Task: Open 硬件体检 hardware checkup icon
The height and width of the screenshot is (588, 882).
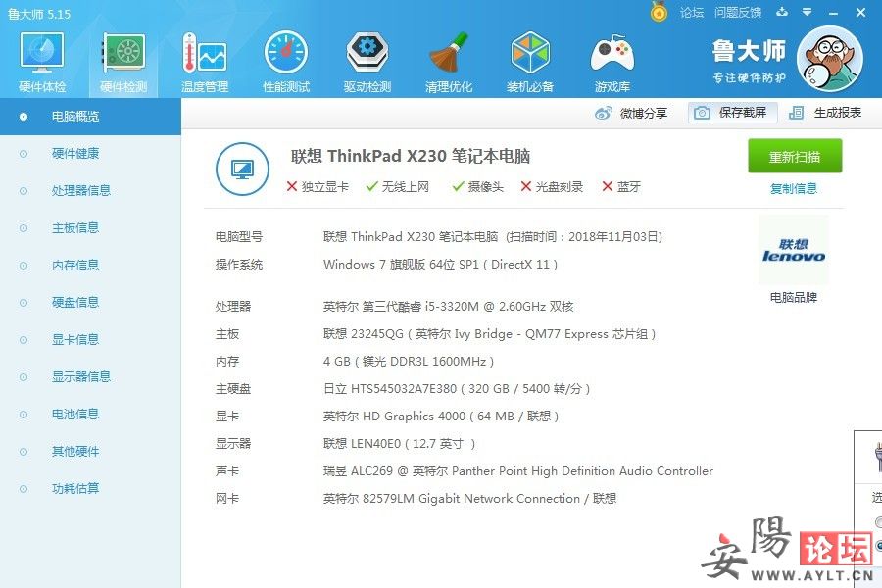Action: pyautogui.click(x=41, y=62)
